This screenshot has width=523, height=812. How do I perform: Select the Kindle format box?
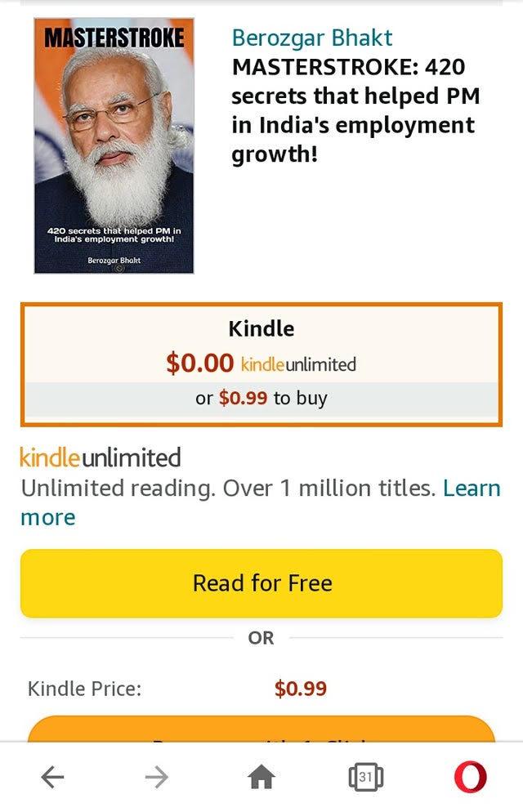coord(261,364)
